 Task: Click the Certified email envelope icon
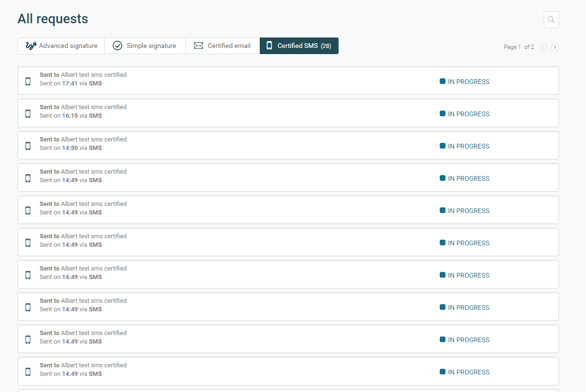coord(198,45)
